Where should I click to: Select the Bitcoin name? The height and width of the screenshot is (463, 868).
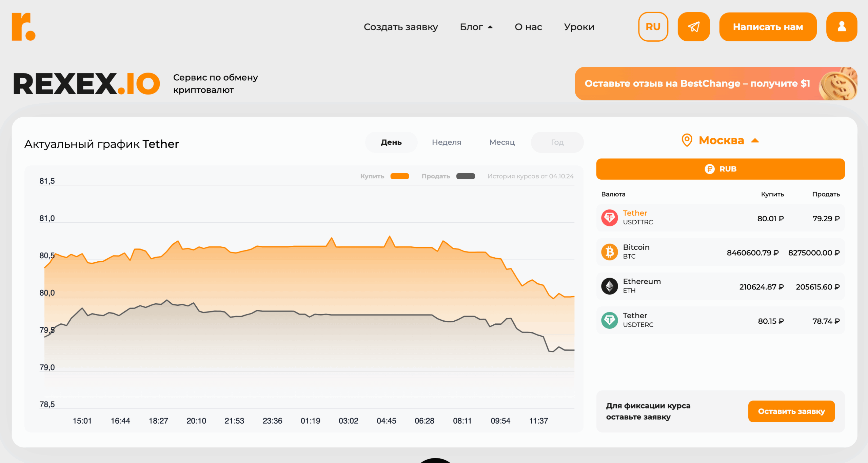click(x=636, y=247)
